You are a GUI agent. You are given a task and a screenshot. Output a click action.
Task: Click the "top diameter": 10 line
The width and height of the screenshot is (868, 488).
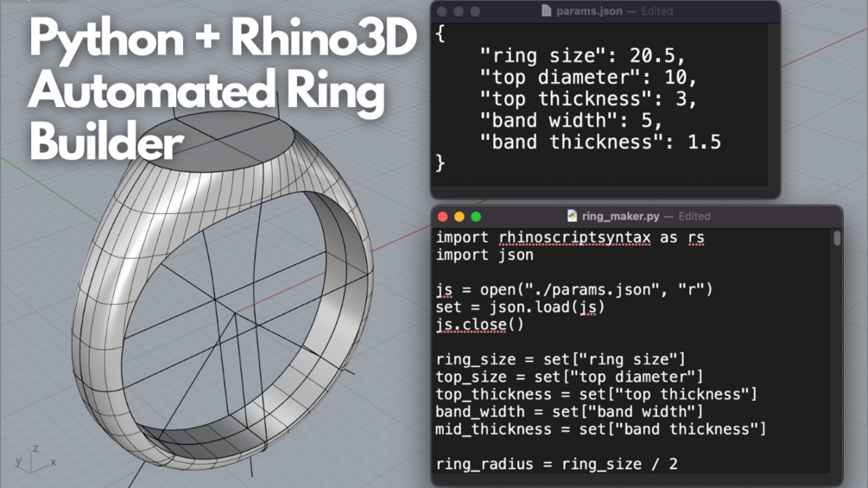[x=588, y=78]
